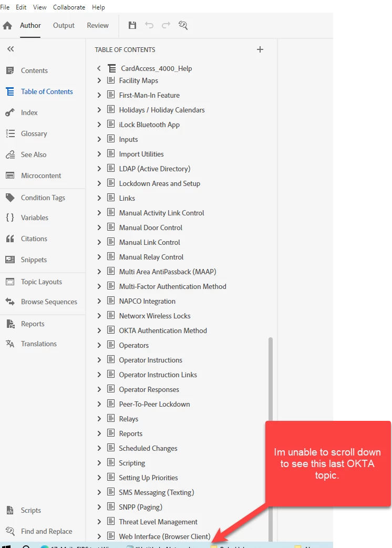
Task: Click the Contents panel icon
Action: coord(10,70)
